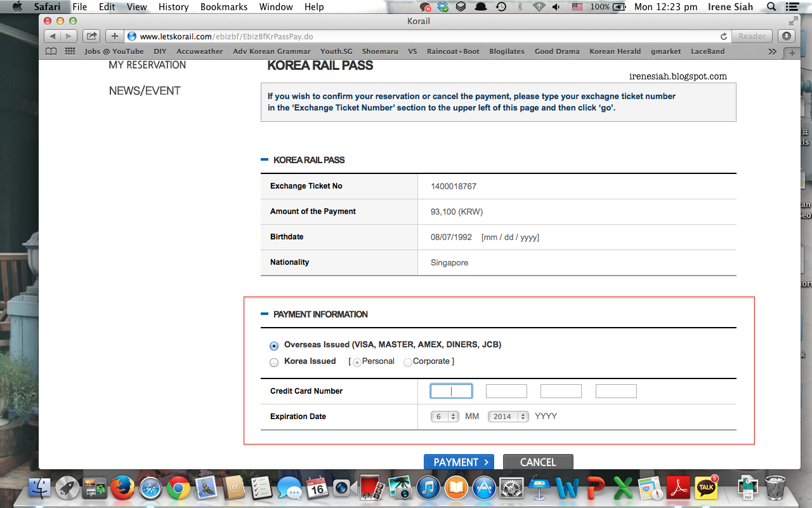Open iBooks in the dock
812x508 pixels.
coord(456,488)
